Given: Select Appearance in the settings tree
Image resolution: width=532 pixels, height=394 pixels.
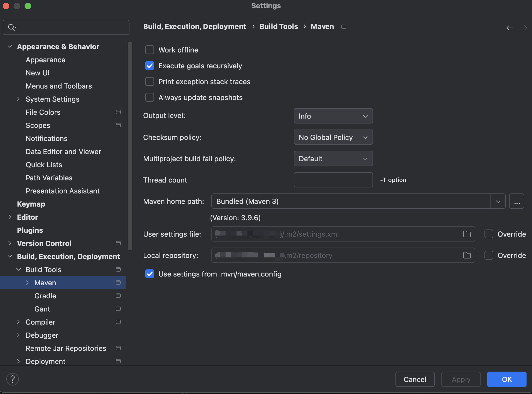Looking at the screenshot, I should (x=45, y=60).
